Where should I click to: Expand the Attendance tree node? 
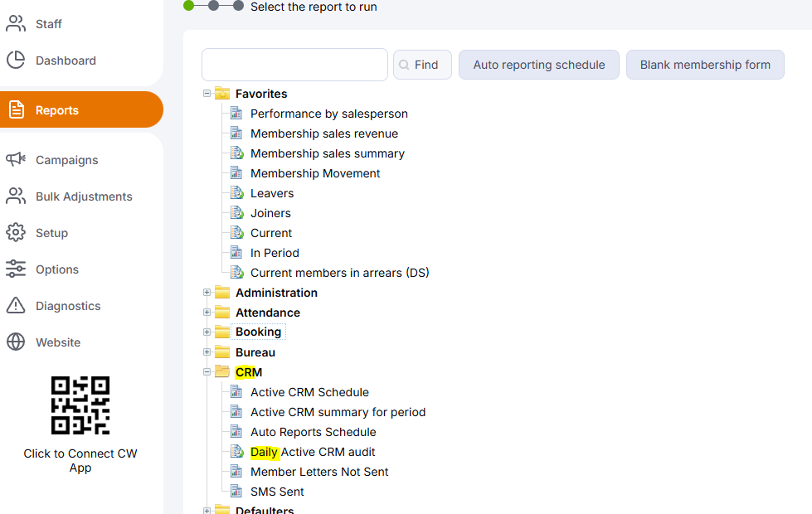(x=207, y=312)
